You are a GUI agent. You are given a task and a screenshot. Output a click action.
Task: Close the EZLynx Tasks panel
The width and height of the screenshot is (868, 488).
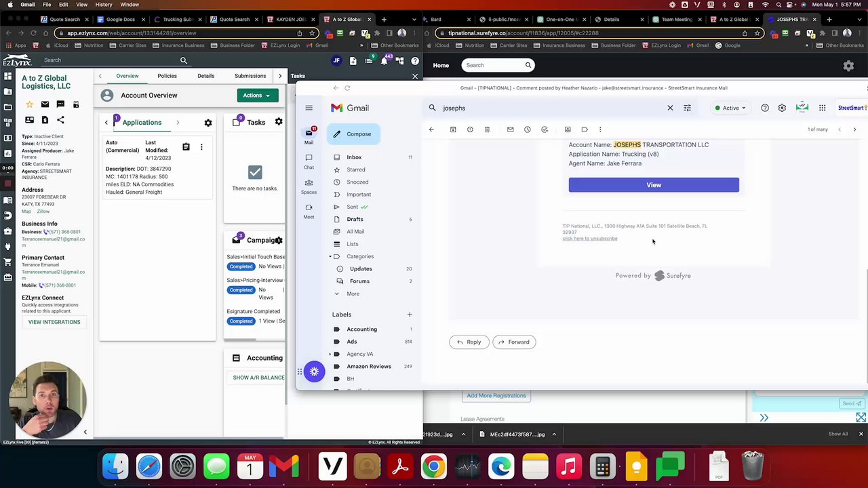[x=415, y=76]
